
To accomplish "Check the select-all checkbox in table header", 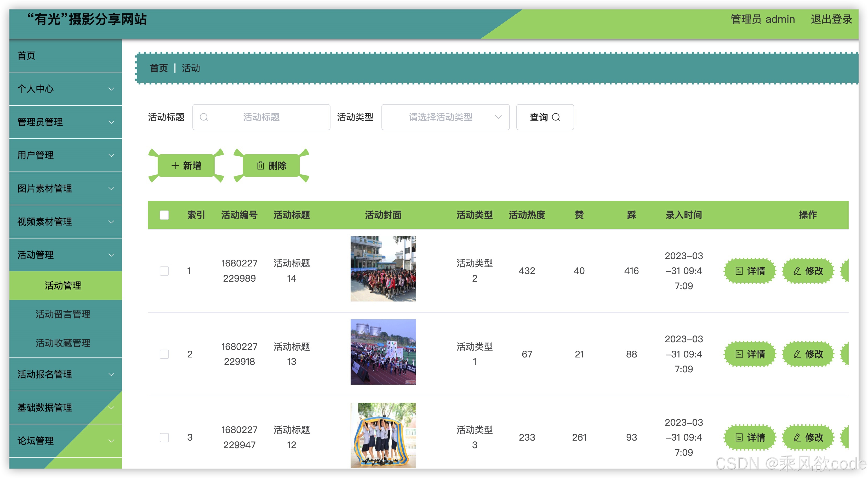I will pyautogui.click(x=164, y=215).
